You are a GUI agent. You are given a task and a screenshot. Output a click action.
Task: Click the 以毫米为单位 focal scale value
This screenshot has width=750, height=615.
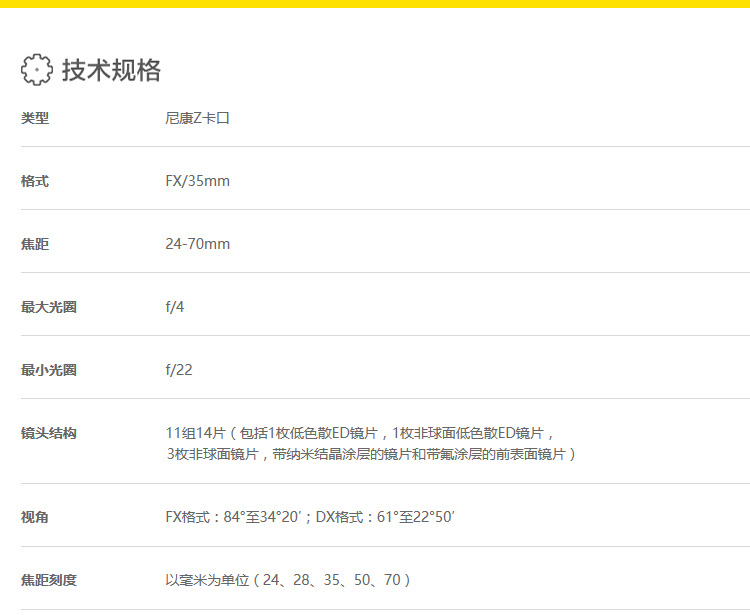[x=288, y=580]
